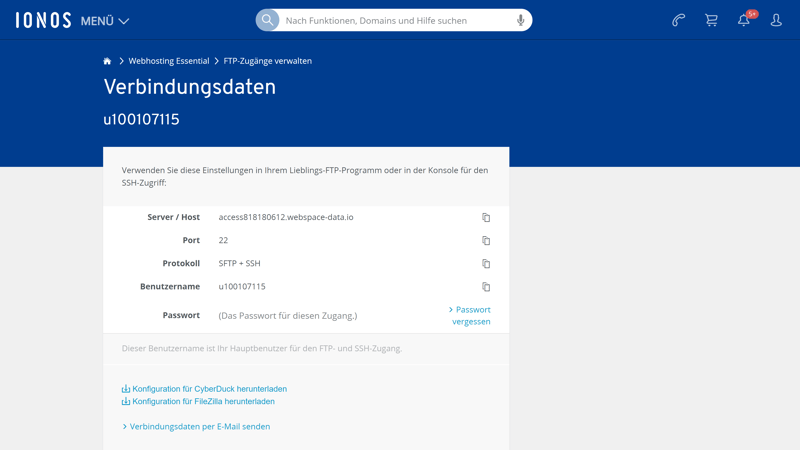Image resolution: width=800 pixels, height=450 pixels.
Task: Click into the search input field
Action: point(396,20)
